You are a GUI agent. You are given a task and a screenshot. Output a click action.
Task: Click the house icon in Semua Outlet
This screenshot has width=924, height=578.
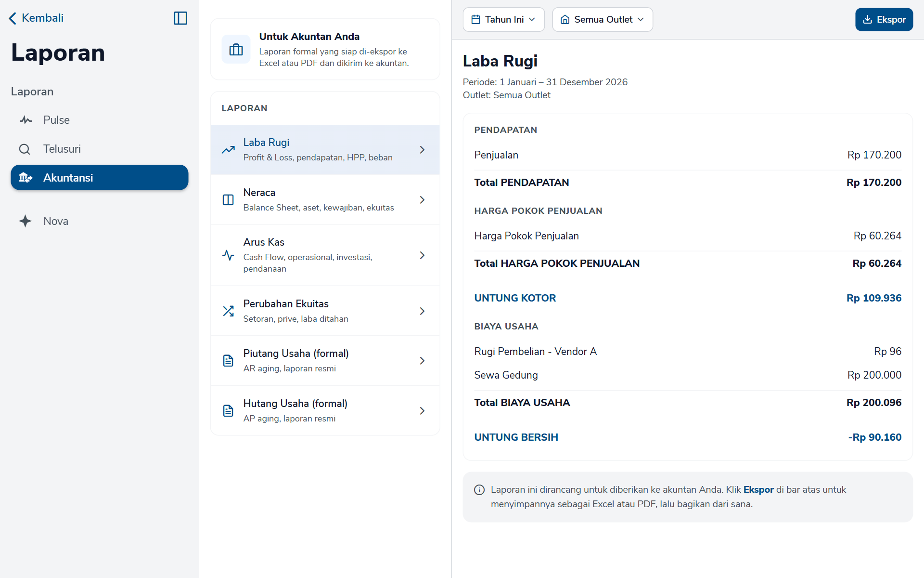tap(565, 19)
